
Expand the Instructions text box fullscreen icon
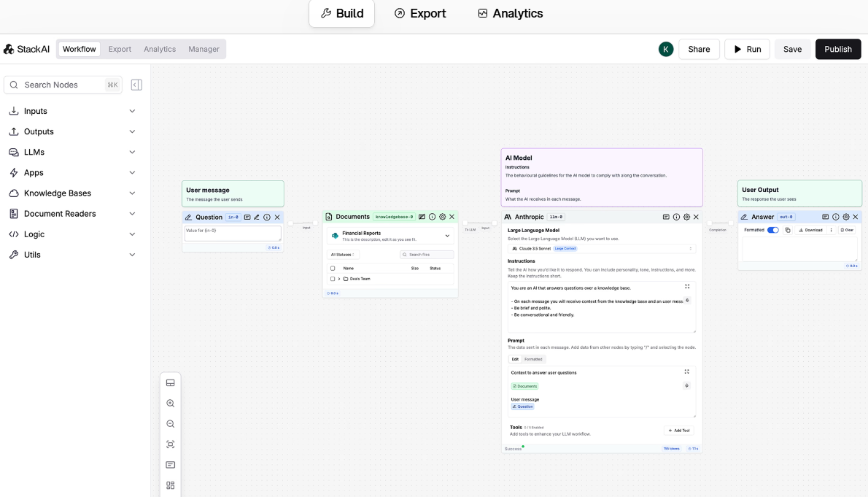[686, 287]
